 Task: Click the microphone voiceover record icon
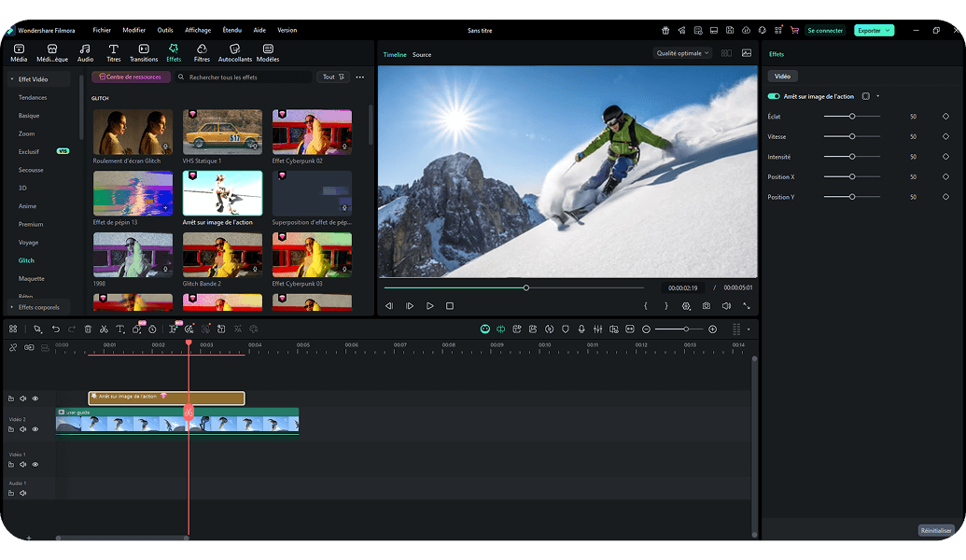point(581,329)
